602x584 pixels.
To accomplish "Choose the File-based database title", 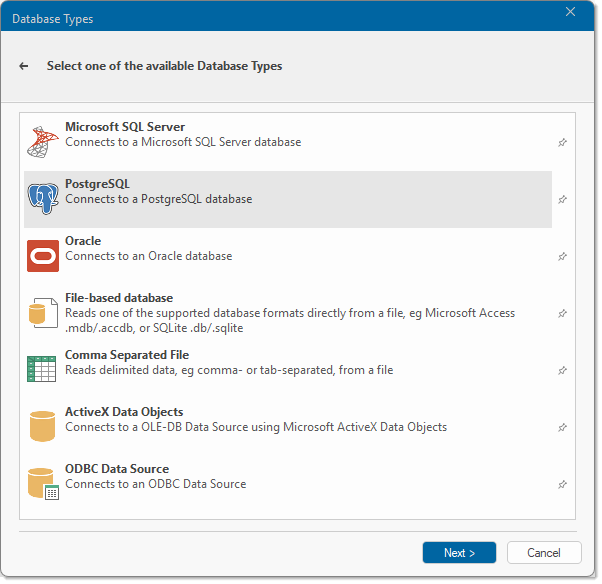I will [119, 298].
